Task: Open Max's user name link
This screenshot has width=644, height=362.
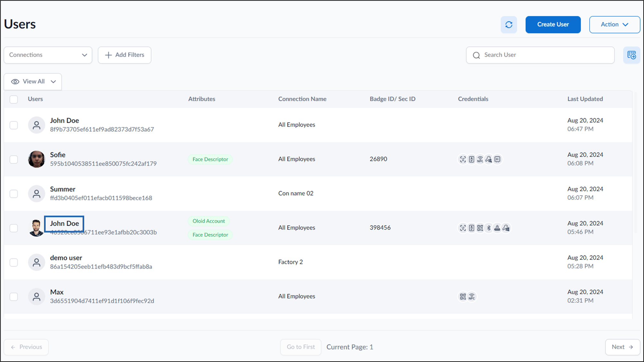Action: (57, 292)
